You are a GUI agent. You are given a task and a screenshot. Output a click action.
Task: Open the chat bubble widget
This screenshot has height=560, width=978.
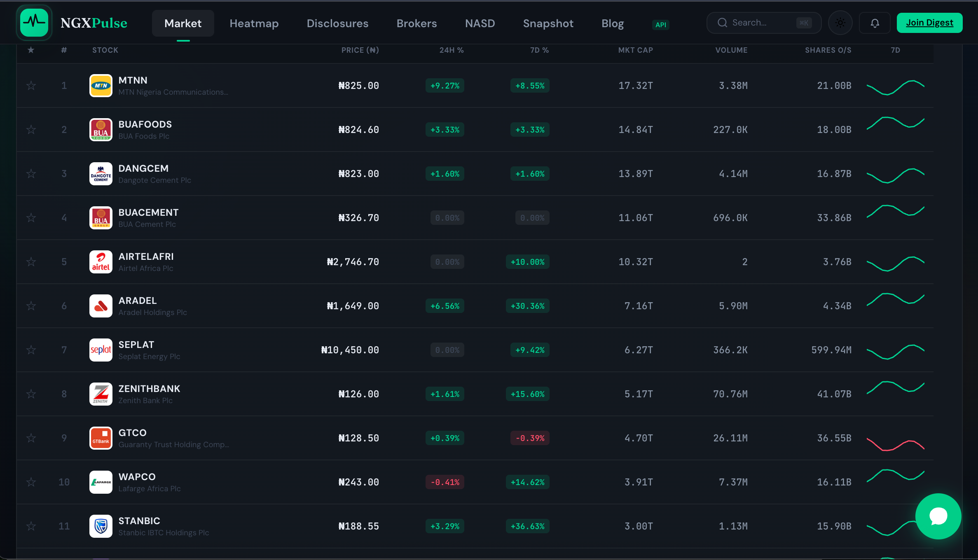(938, 516)
